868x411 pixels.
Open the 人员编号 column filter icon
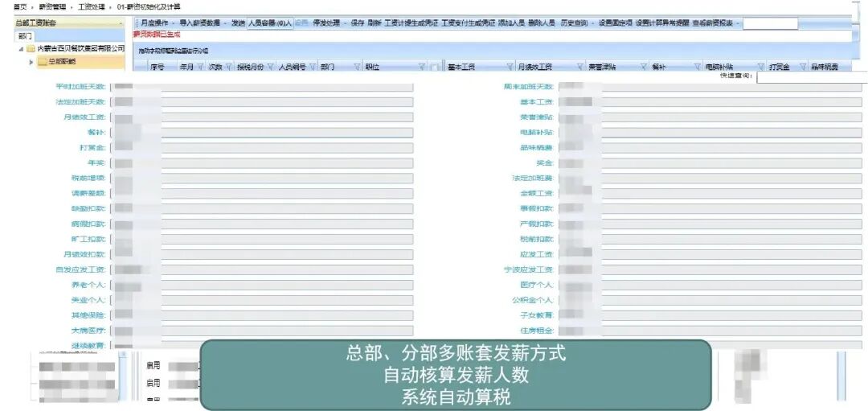312,67
